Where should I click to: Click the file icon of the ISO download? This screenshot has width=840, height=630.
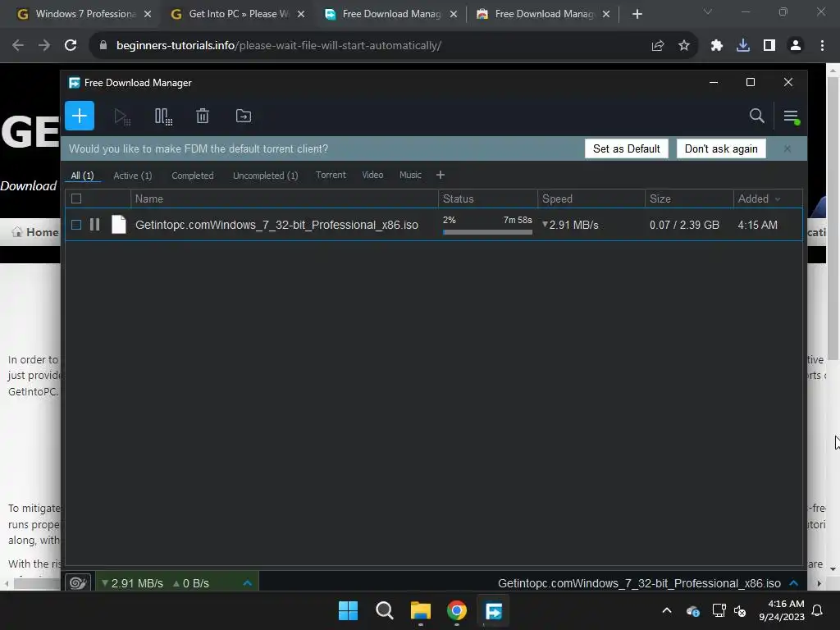click(x=119, y=225)
